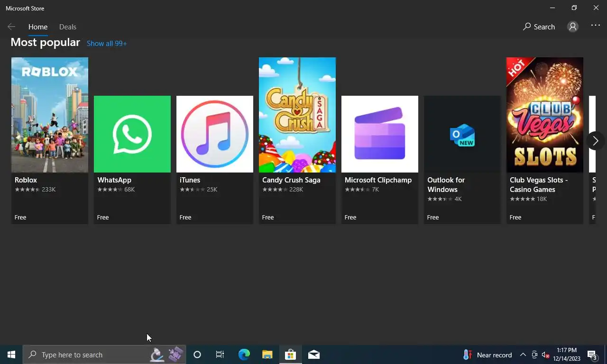Go back with the back arrow
607x364 pixels.
pyautogui.click(x=11, y=27)
